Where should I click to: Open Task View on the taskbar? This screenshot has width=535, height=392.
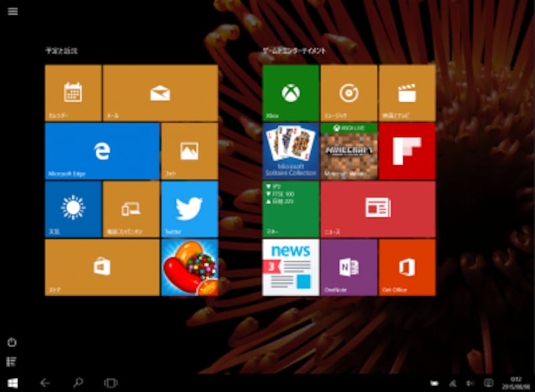[110, 383]
